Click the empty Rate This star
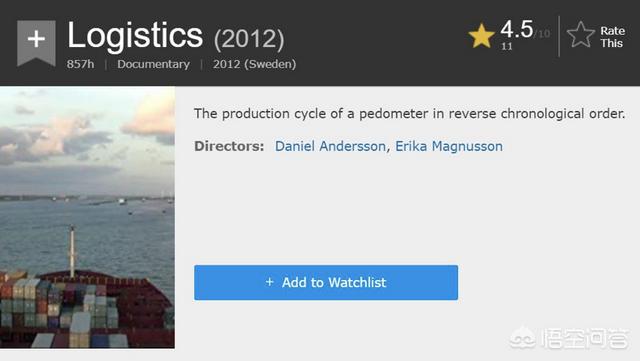 point(580,35)
